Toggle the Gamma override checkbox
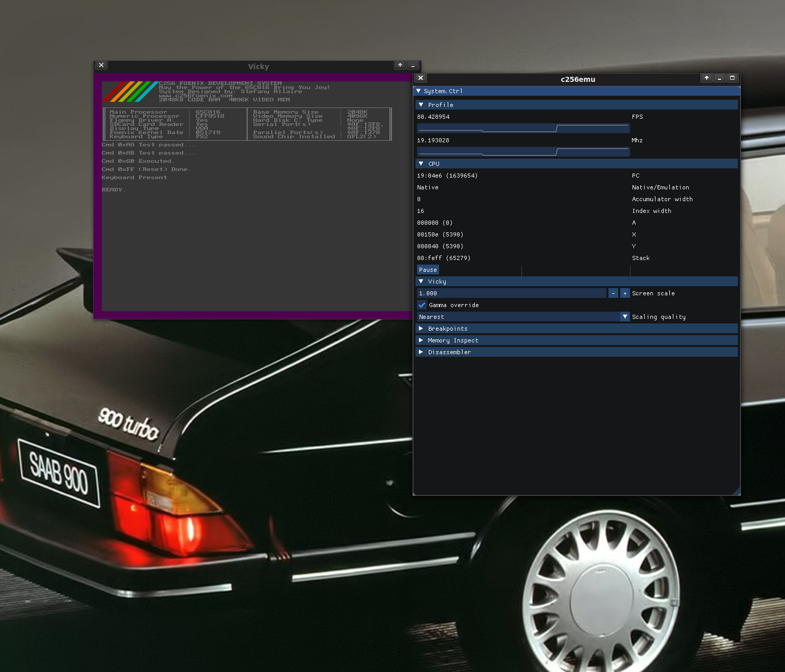The width and height of the screenshot is (785, 672). pos(422,305)
